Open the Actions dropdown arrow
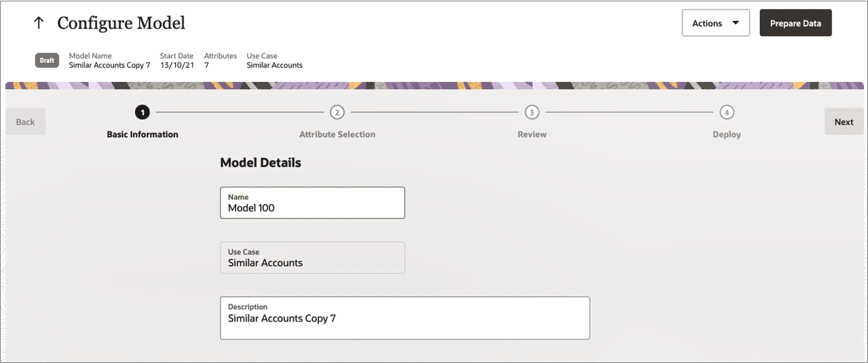Viewport: 868px width, 363px height. pos(736,23)
